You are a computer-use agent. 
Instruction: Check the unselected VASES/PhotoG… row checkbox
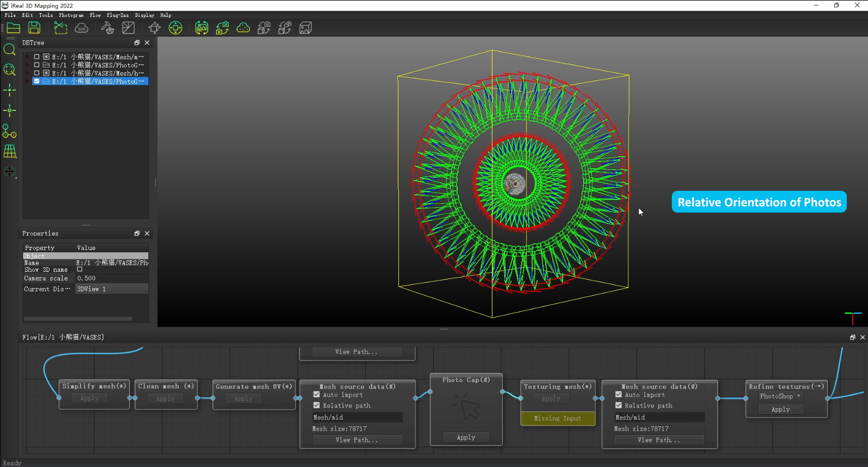tap(37, 65)
